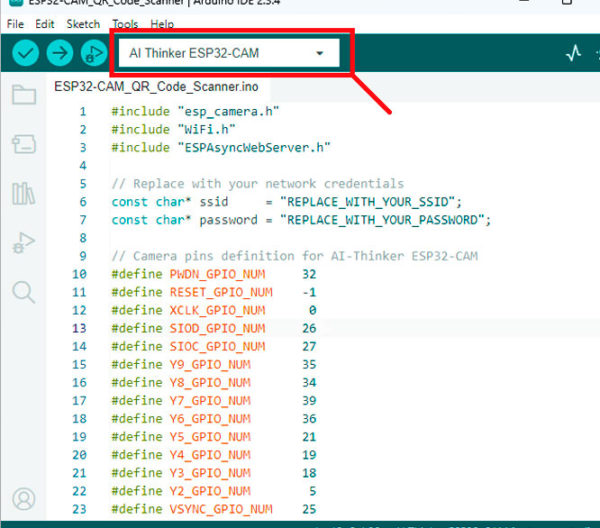Open the Debug panel in sidebar
Screen dimensions: 600x528
pyautogui.click(x=23, y=242)
